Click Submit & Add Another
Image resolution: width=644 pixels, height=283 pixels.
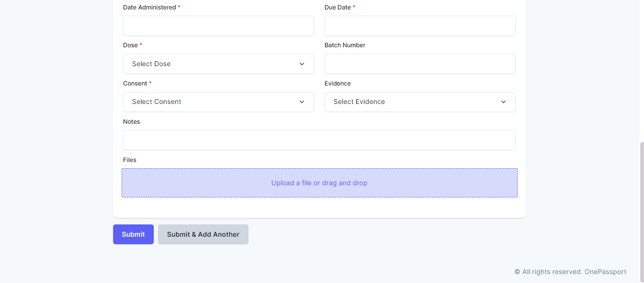203,234
